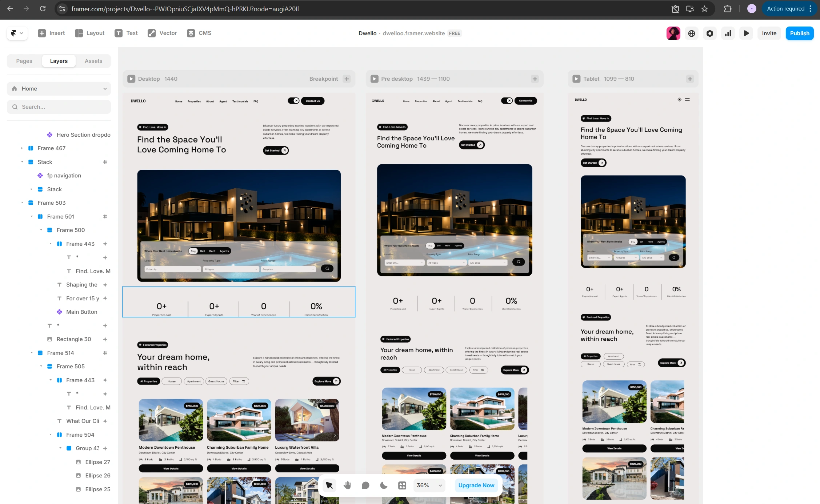The width and height of the screenshot is (820, 504).
Task: Collapse the Frame 503 layer
Action: click(x=22, y=203)
